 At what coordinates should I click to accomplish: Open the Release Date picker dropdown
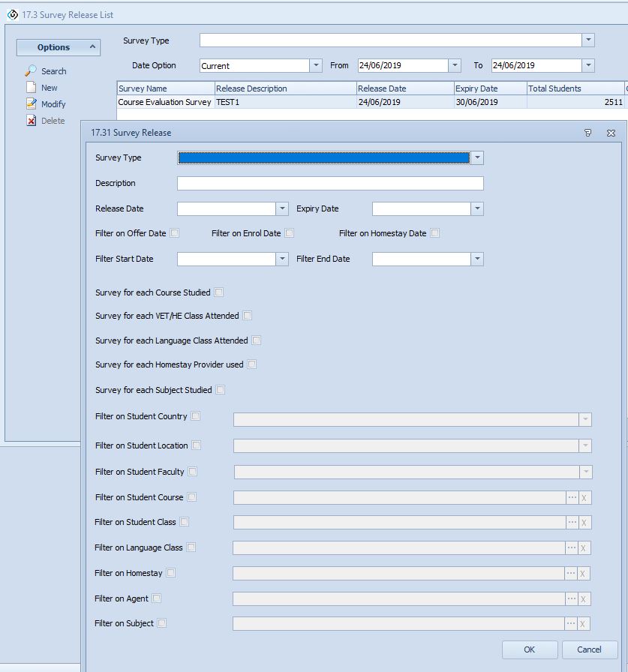[x=282, y=208]
